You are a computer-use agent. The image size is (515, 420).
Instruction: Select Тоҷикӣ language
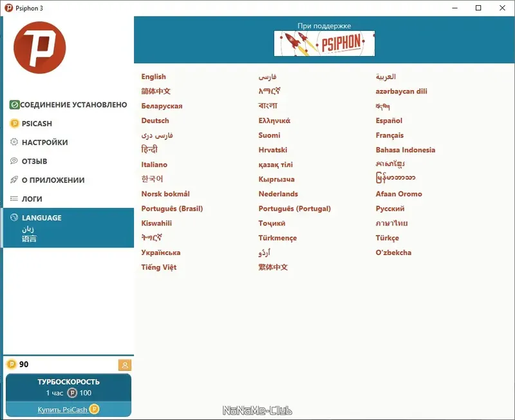(x=272, y=224)
